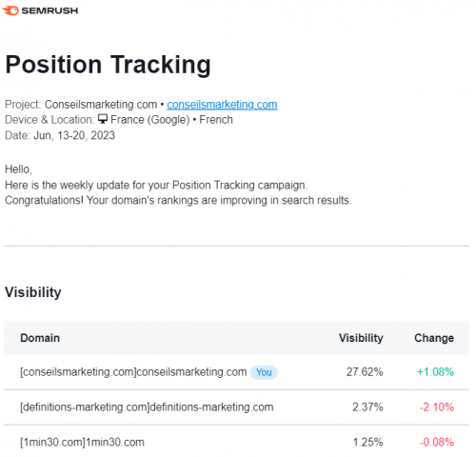Viewport: 476px width, 457px height.
Task: Click the Visibility section heading
Action: [33, 292]
